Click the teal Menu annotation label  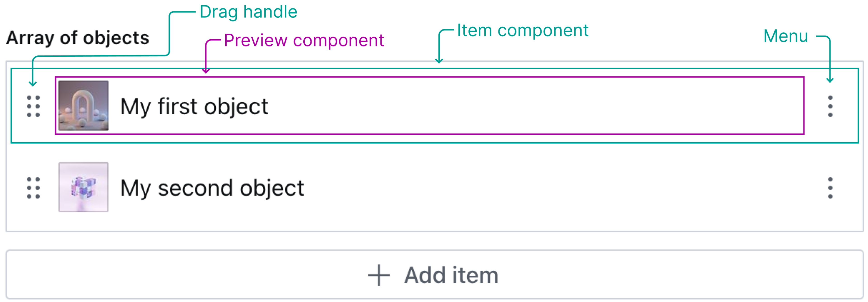785,36
